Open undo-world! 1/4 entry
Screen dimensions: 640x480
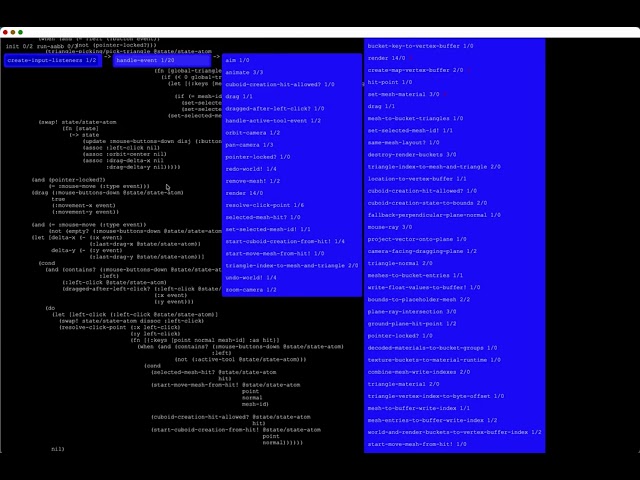pos(251,278)
